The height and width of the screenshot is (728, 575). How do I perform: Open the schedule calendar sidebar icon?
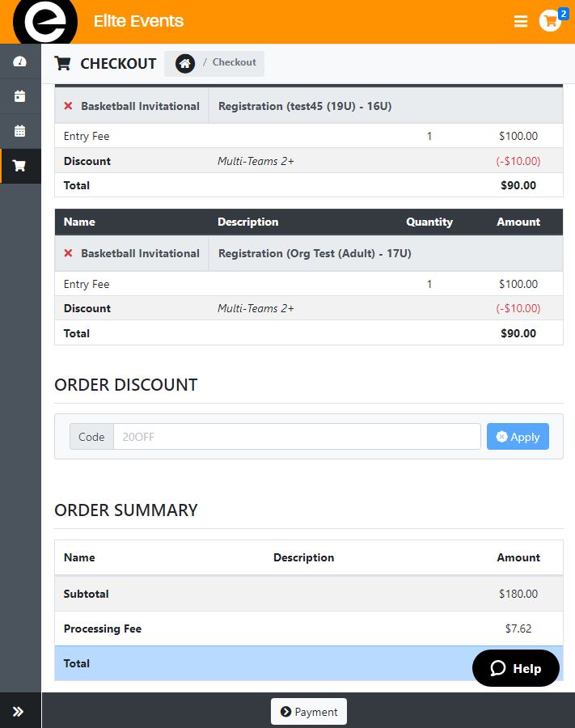pos(19,131)
